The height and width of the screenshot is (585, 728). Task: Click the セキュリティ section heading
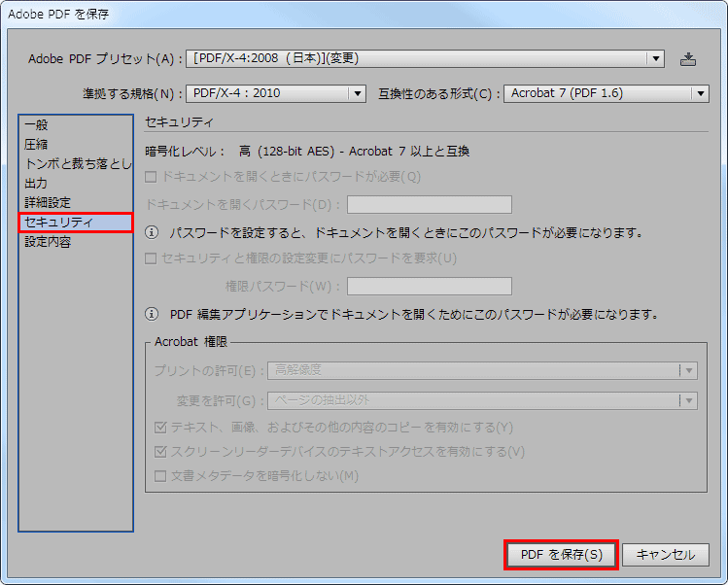179,122
